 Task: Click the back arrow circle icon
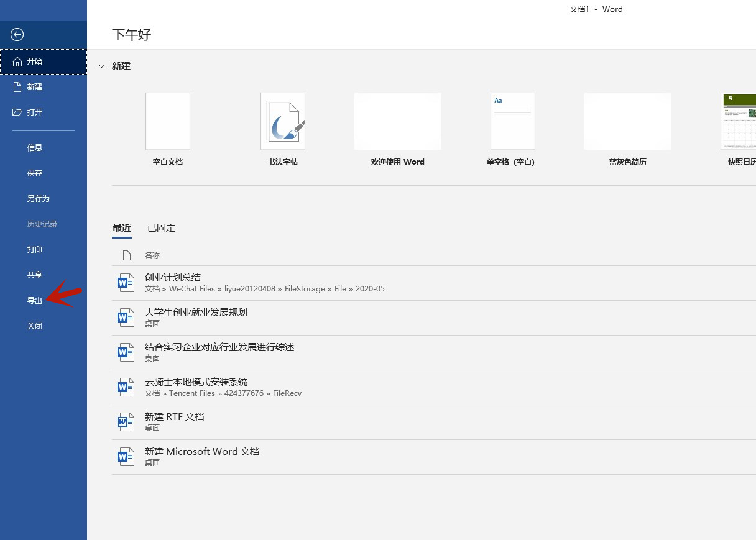tap(17, 35)
